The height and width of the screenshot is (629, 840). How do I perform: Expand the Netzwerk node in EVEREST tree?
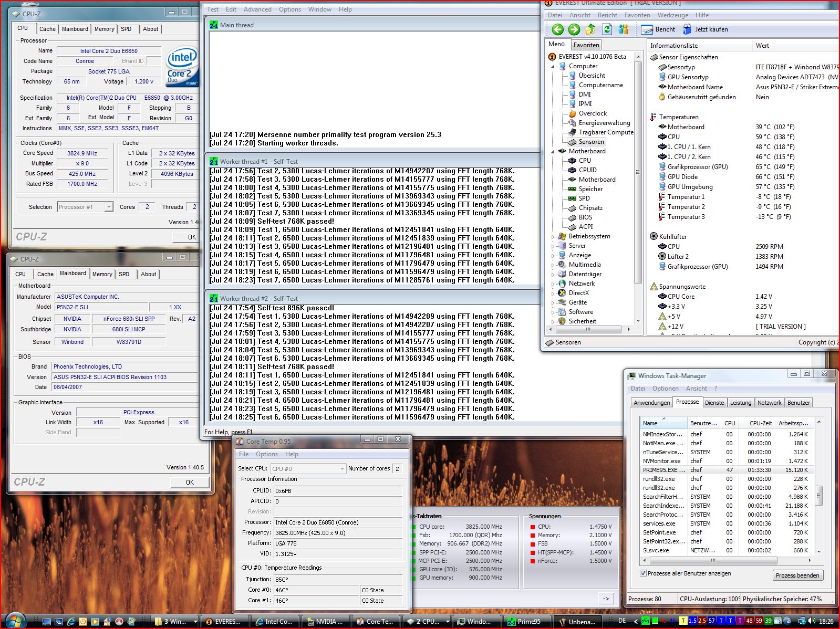pos(553,284)
